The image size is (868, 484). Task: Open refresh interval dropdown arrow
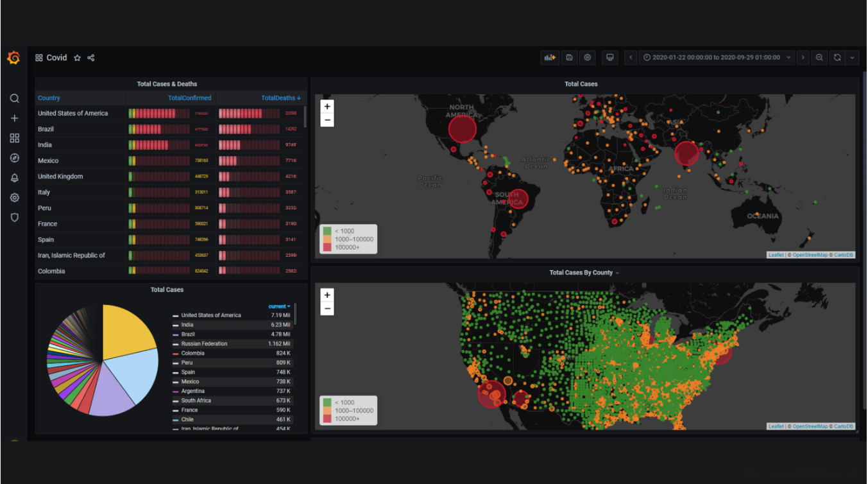tap(852, 58)
